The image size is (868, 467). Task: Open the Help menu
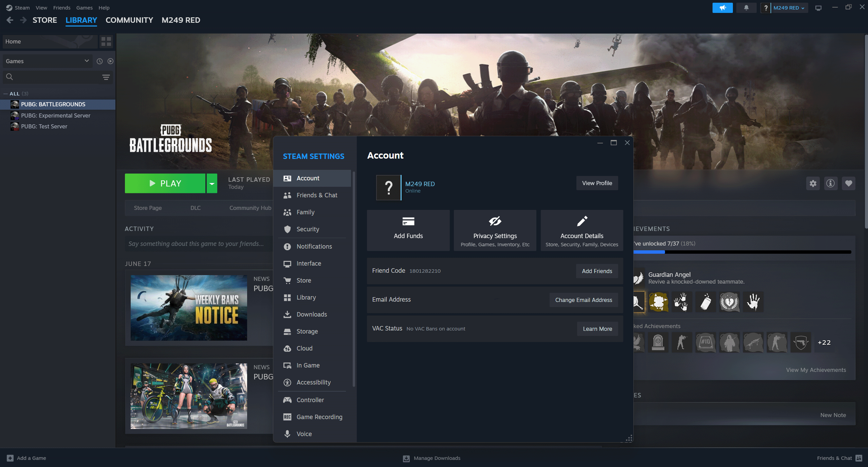104,7
